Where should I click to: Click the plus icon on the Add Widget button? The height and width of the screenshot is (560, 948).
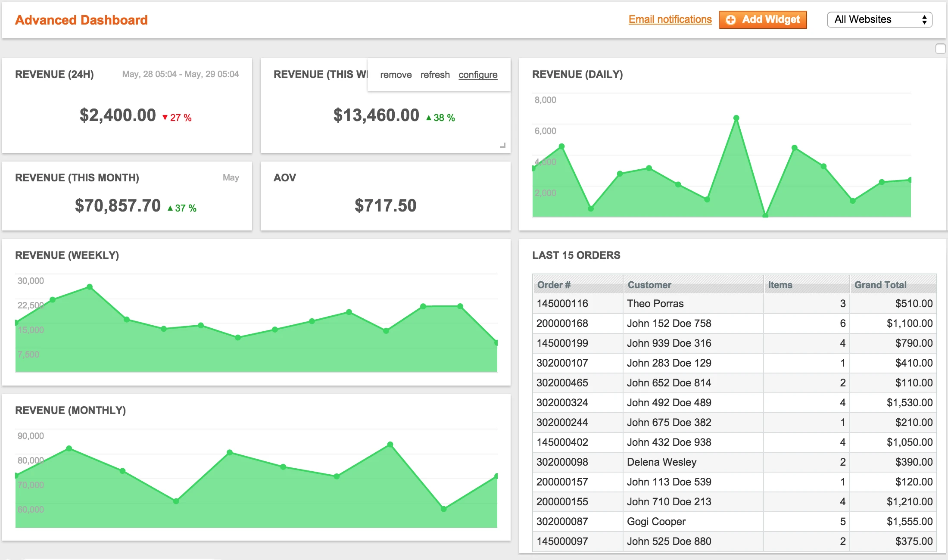coord(732,19)
